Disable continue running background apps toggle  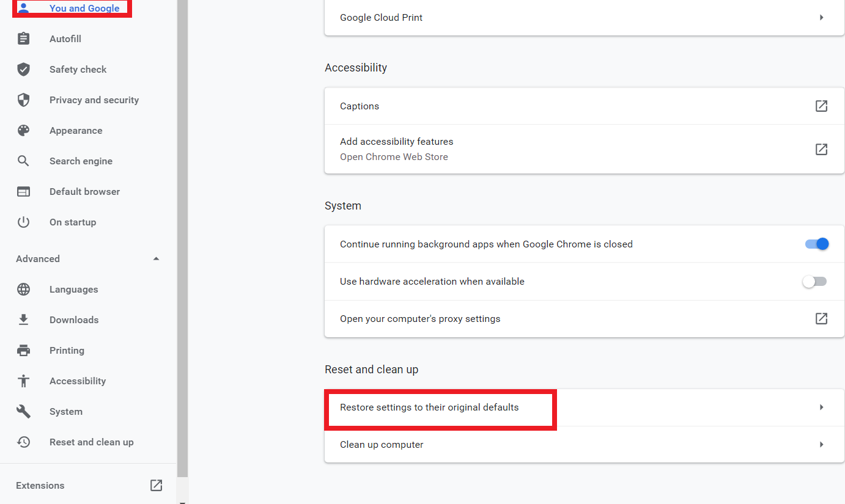[x=816, y=244]
